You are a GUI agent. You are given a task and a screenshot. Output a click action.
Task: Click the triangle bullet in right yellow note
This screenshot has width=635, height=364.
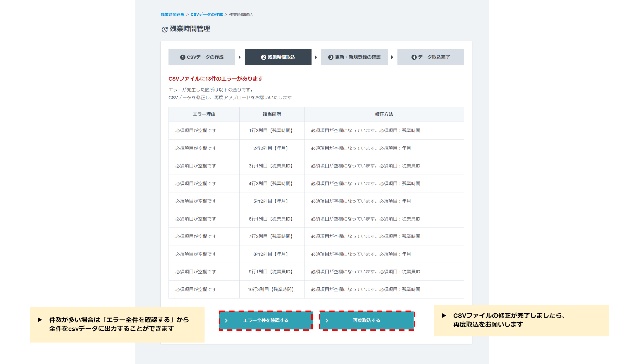(444, 315)
